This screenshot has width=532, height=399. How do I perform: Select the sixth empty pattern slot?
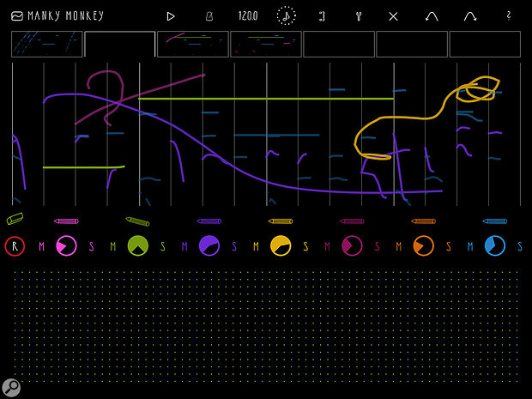tap(412, 44)
